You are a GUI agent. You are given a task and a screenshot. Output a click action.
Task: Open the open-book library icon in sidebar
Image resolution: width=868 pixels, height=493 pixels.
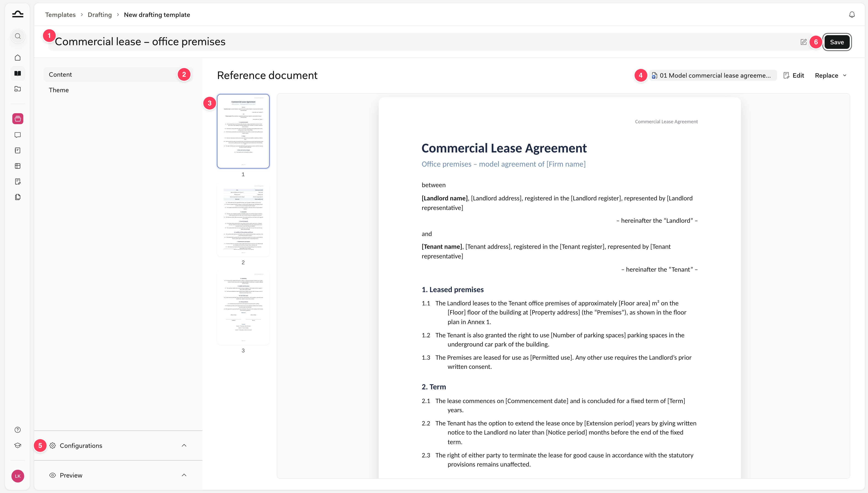(18, 73)
